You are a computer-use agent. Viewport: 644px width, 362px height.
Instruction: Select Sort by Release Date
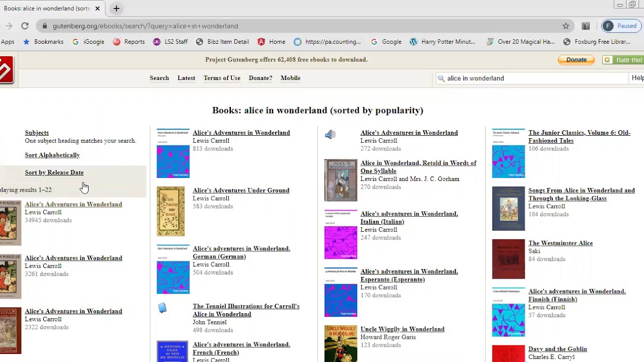(54, 172)
